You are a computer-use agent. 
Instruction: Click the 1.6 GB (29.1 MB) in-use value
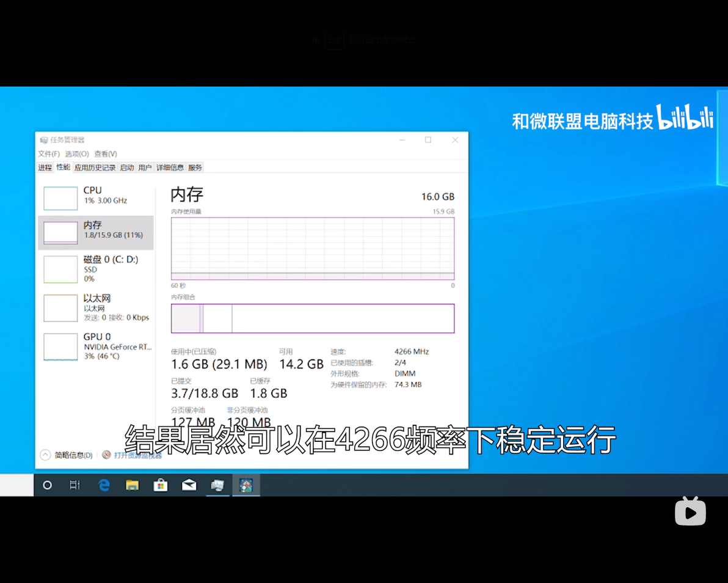click(219, 364)
